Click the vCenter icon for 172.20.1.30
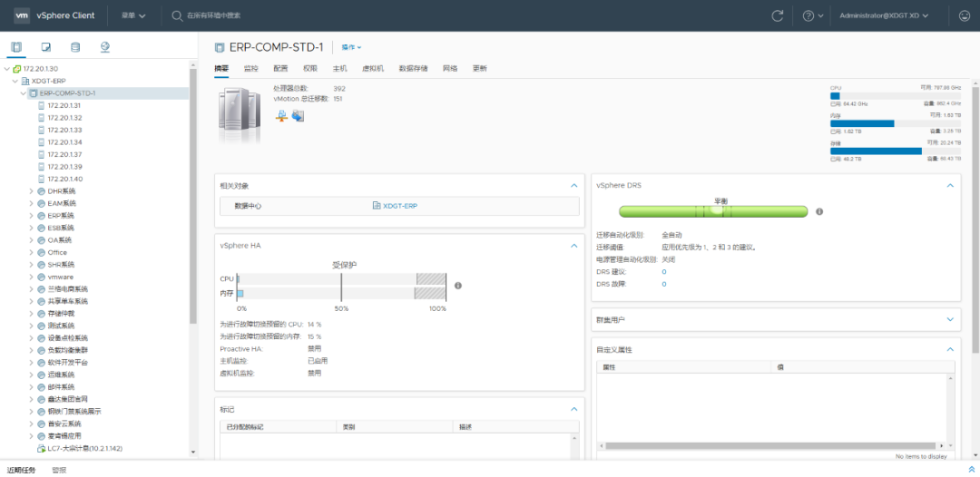The image size is (980, 477). tap(17, 69)
